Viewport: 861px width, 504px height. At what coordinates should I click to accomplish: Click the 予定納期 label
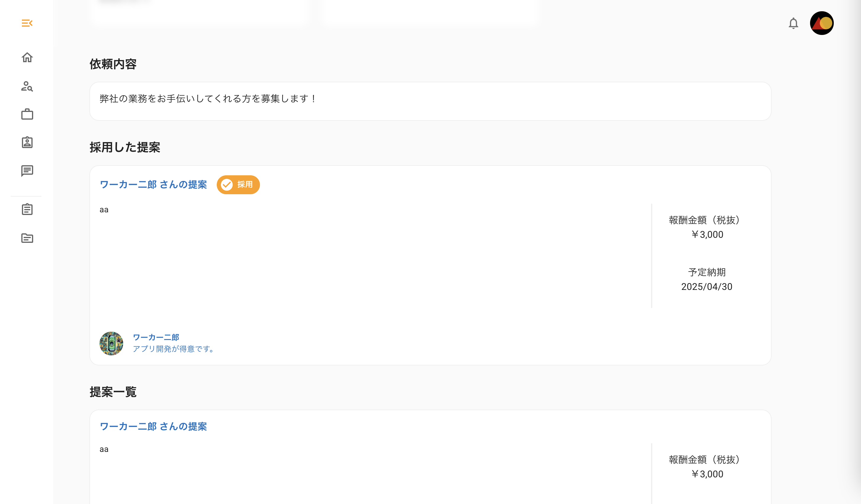(706, 272)
